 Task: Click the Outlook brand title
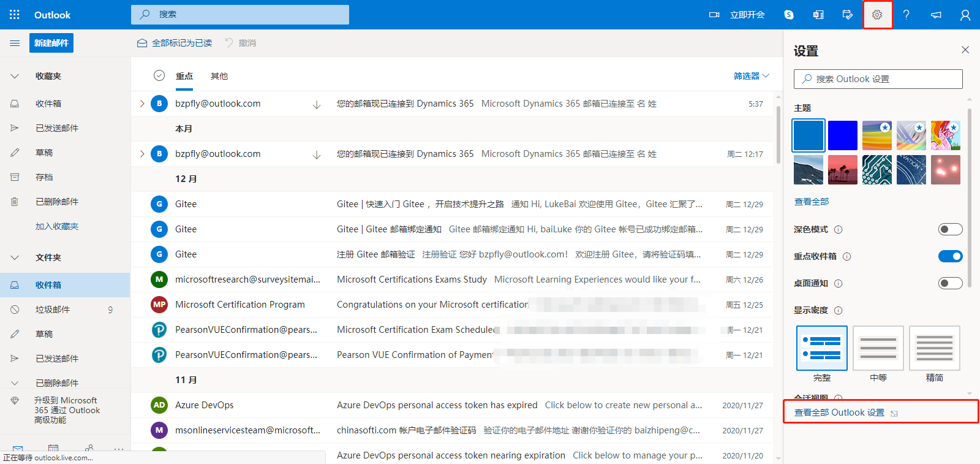52,15
